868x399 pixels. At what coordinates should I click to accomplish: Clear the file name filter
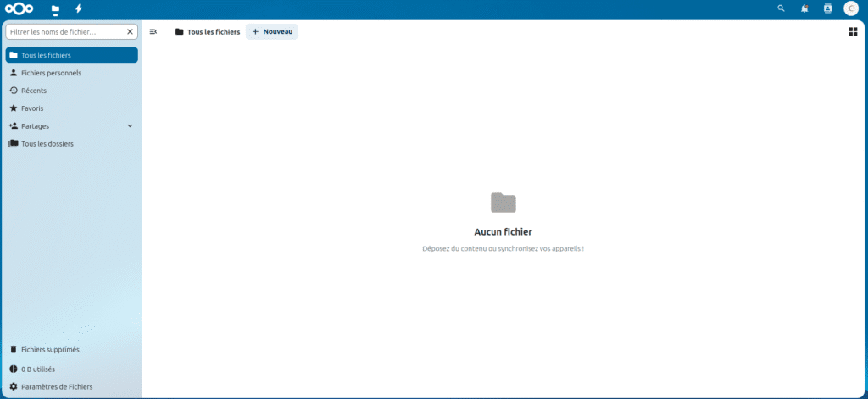pos(130,31)
